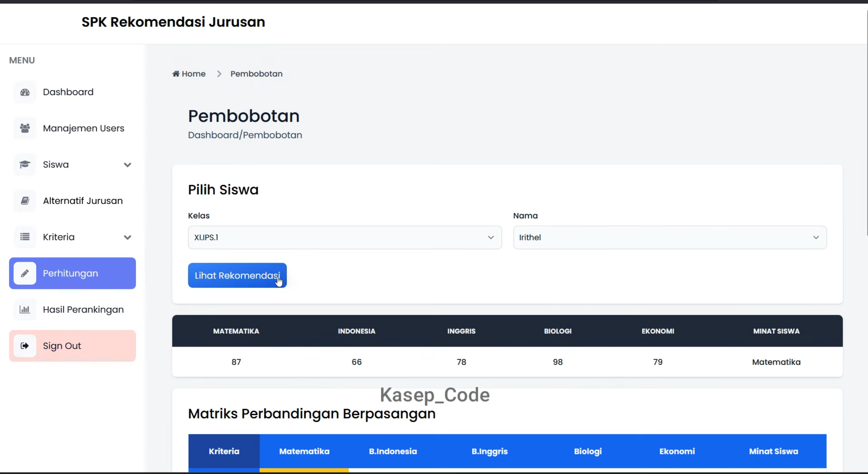
Task: Click the MATEMATIKA column header
Action: coord(236,331)
